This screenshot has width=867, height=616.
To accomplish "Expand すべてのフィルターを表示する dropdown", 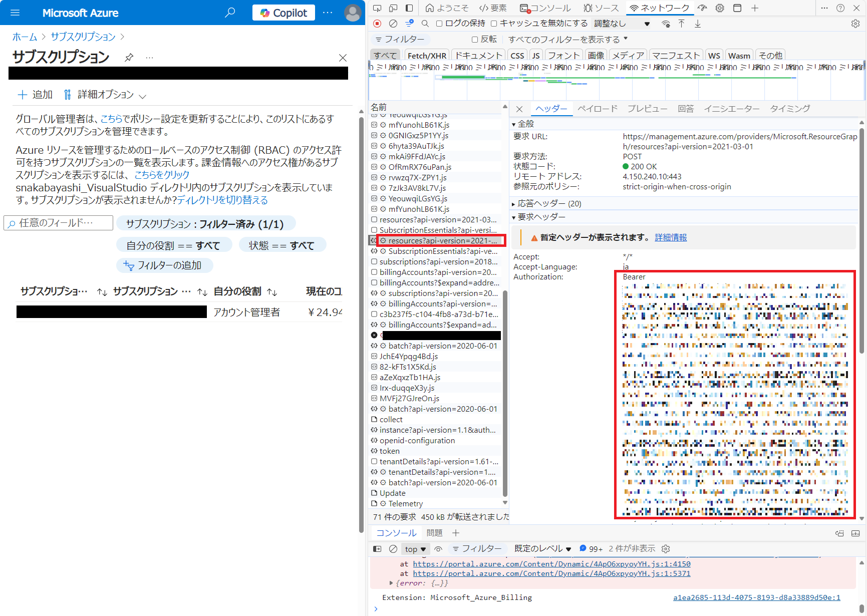I will pyautogui.click(x=568, y=40).
